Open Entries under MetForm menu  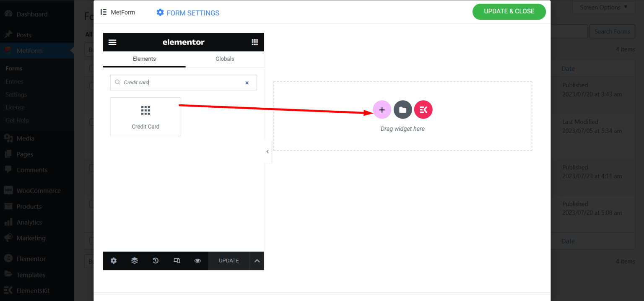[x=15, y=81]
